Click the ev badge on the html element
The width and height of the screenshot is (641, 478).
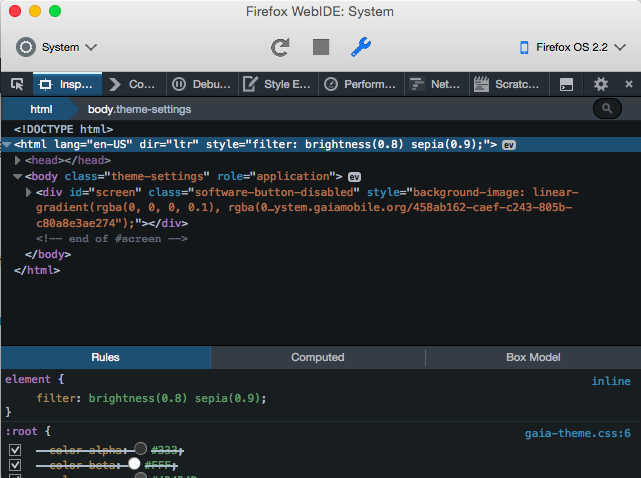tap(509, 145)
